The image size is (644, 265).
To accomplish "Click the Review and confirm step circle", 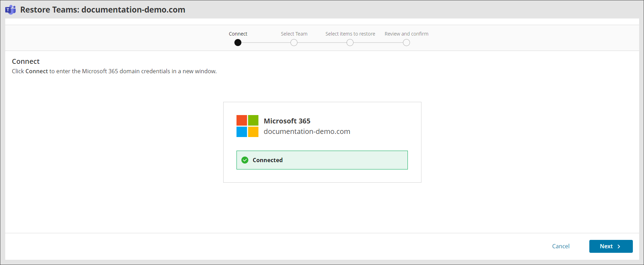I will point(406,43).
